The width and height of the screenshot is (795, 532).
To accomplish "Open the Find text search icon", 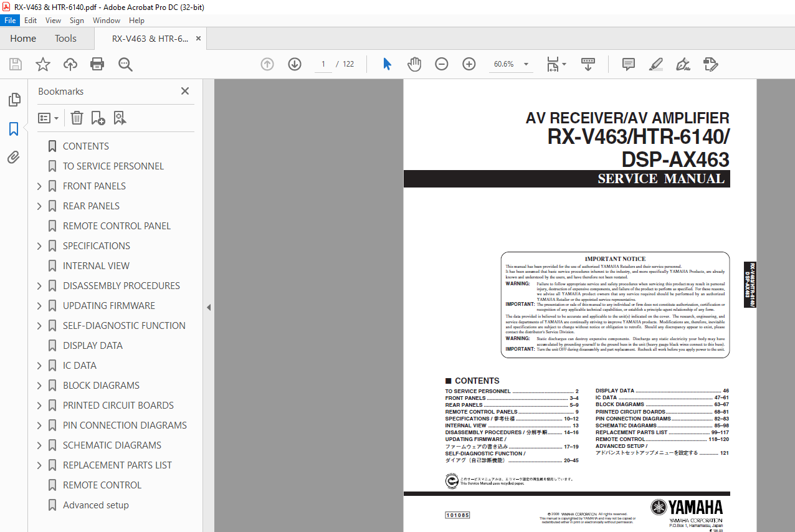I will [125, 64].
